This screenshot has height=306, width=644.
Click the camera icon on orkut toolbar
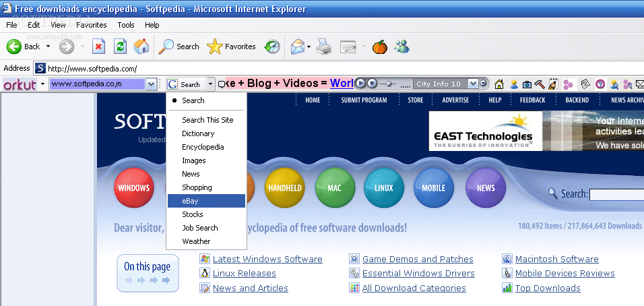(x=527, y=85)
